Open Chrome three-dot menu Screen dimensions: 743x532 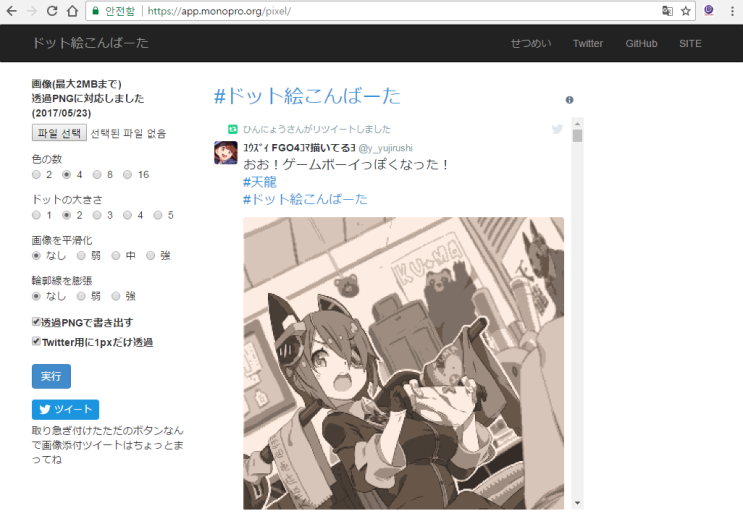(732, 11)
